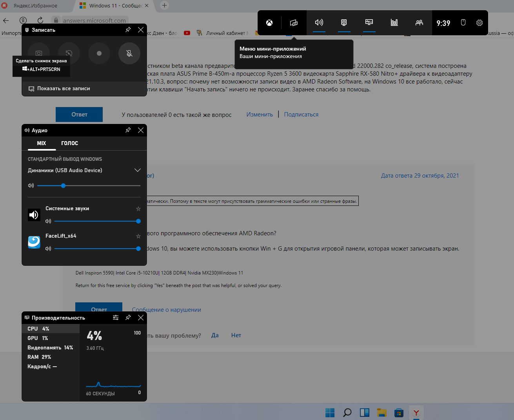Toggle the Audio widget icon in Game Bar
Image resolution: width=514 pixels, height=420 pixels.
(319, 23)
